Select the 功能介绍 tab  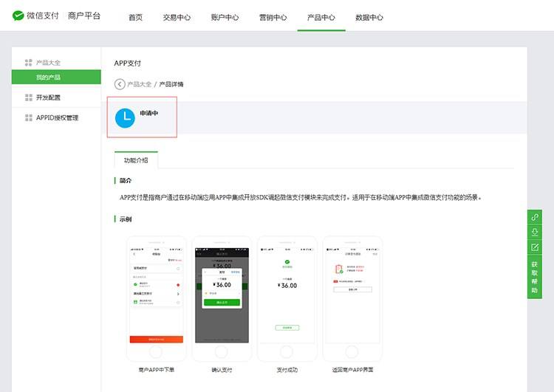[x=136, y=160]
